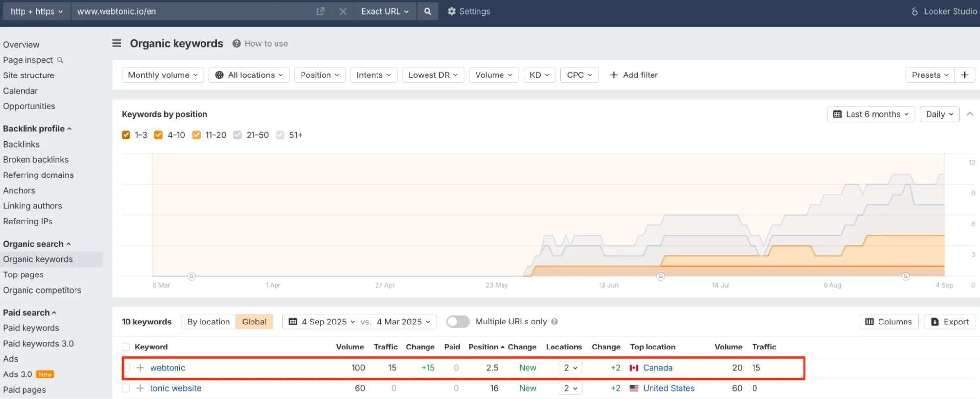Enable the 21–50 positions checkbox
Image resolution: width=980 pixels, height=399 pixels.
(237, 135)
